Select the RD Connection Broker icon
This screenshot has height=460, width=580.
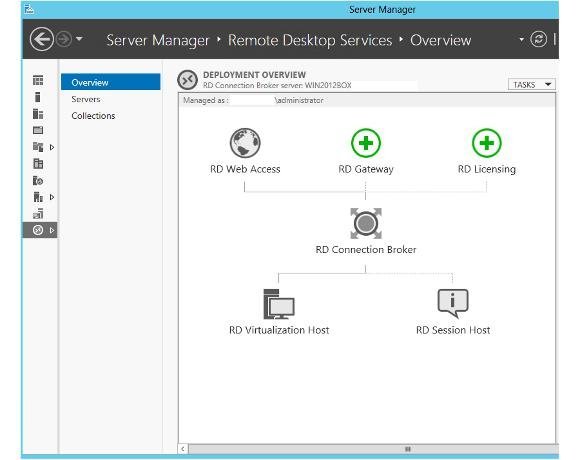(x=366, y=223)
